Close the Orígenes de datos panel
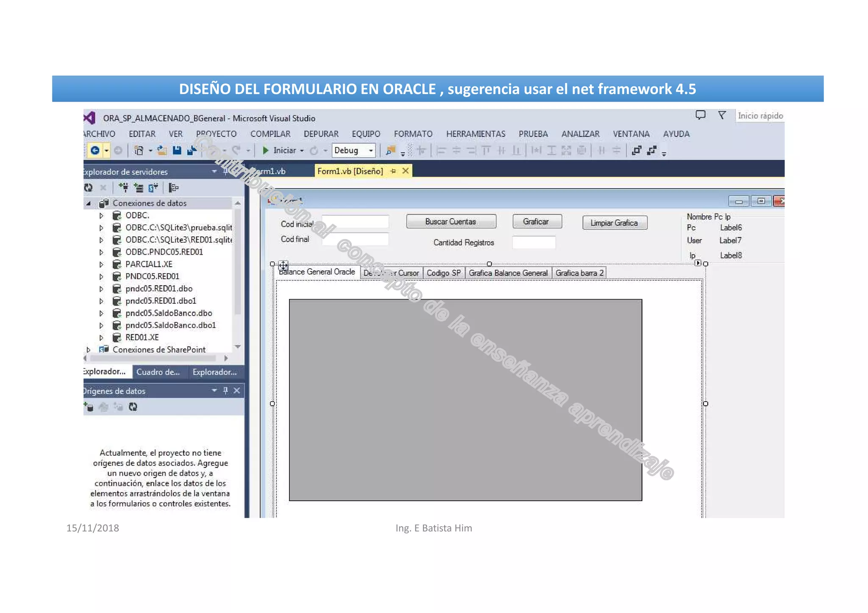Image resolution: width=868 pixels, height=613 pixels. click(237, 391)
